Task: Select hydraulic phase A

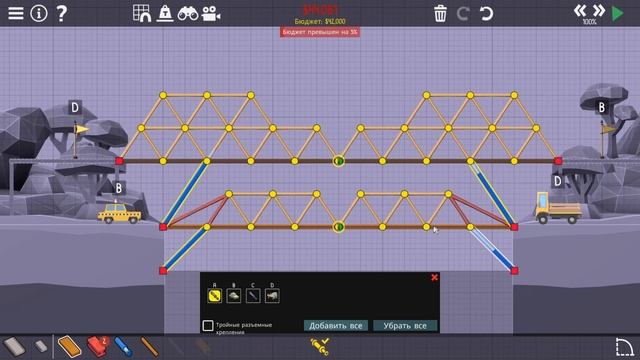Action: coord(215,296)
